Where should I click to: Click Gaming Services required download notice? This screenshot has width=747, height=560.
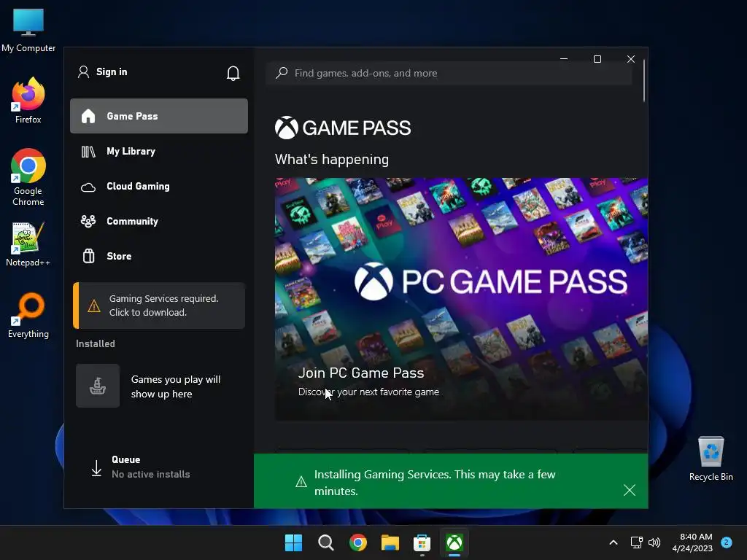(159, 306)
